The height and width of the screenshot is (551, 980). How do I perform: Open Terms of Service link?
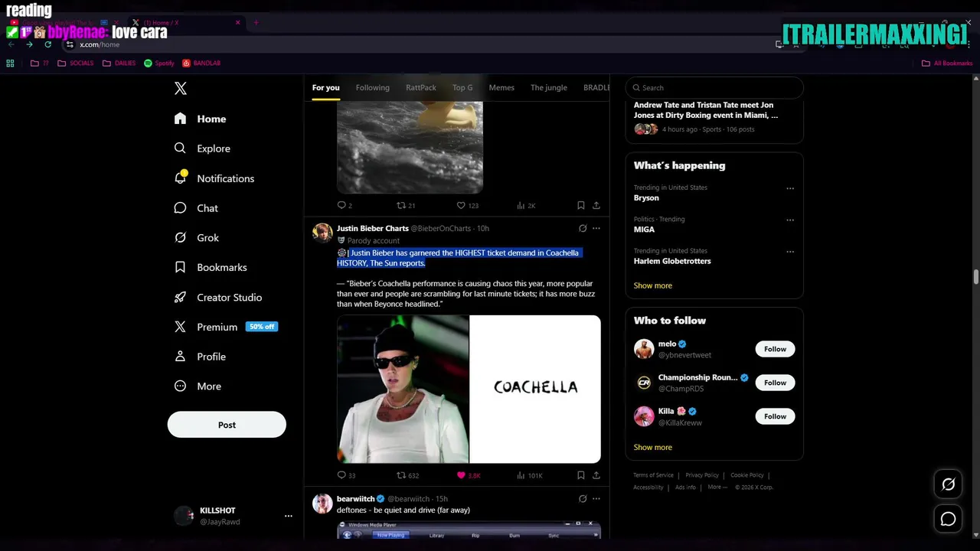pyautogui.click(x=653, y=475)
